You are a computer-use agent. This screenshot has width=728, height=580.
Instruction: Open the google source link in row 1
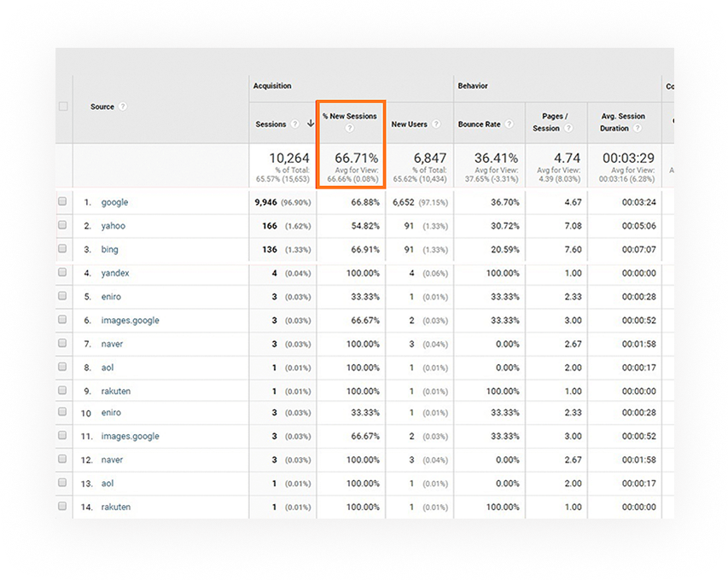pyautogui.click(x=114, y=202)
